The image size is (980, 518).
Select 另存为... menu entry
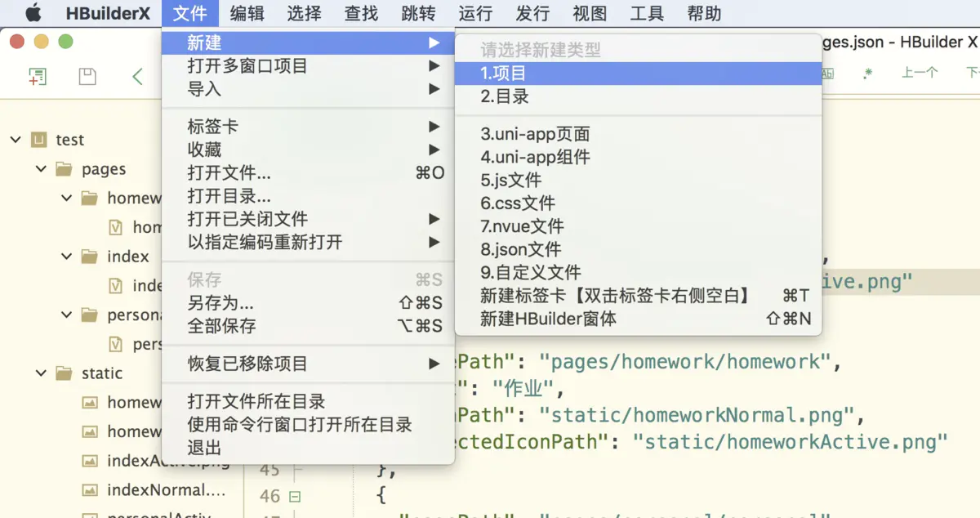308,302
